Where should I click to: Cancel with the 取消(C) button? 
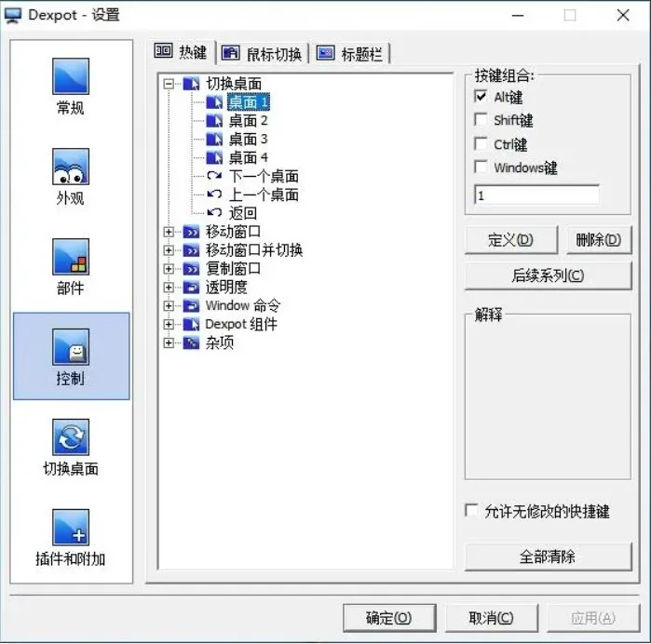(x=492, y=618)
